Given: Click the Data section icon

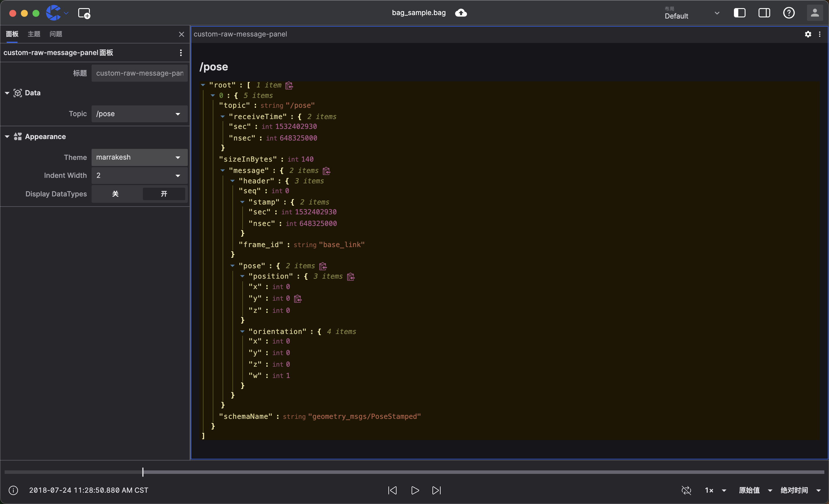Looking at the screenshot, I should [18, 93].
